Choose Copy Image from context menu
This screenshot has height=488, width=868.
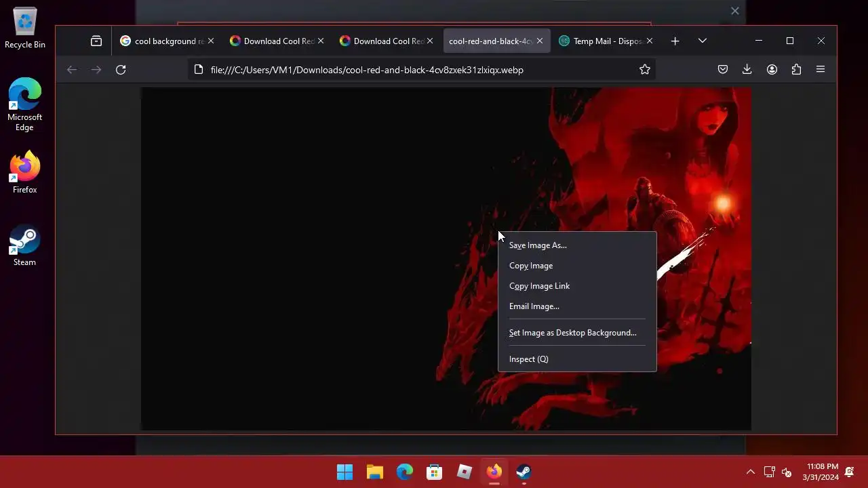click(x=577, y=266)
